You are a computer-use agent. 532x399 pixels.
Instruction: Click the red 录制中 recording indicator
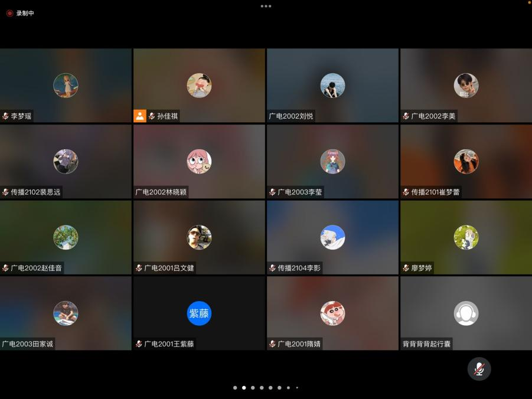pos(20,13)
